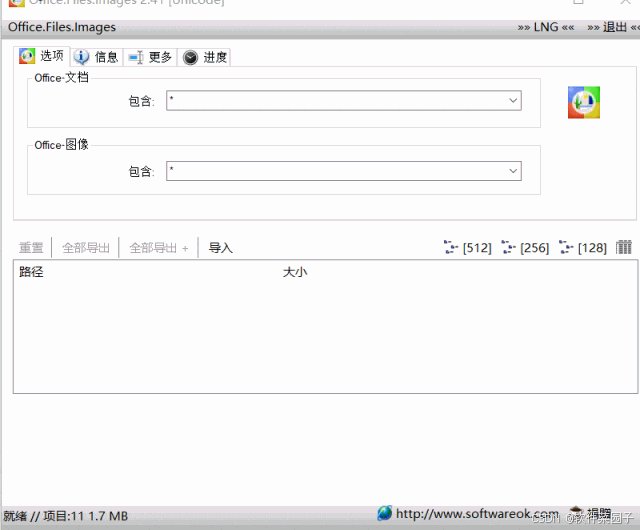The height and width of the screenshot is (530, 640).
Task: Click the 导入 button
Action: coord(220,248)
